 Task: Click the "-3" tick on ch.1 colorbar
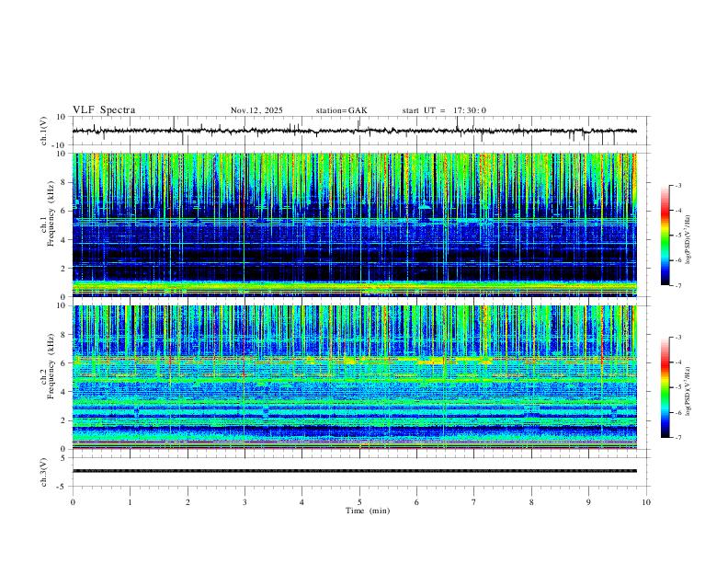pos(677,186)
